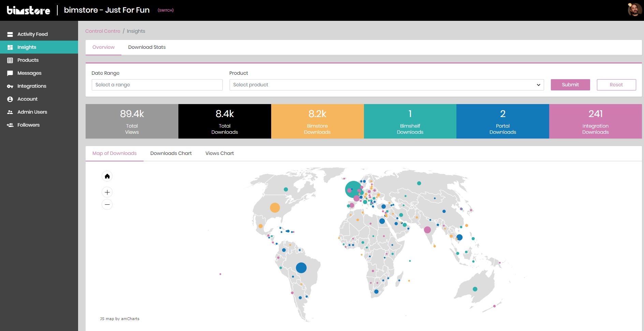Click the large teal bubble over the UK
The width and height of the screenshot is (644, 331).
click(x=353, y=189)
